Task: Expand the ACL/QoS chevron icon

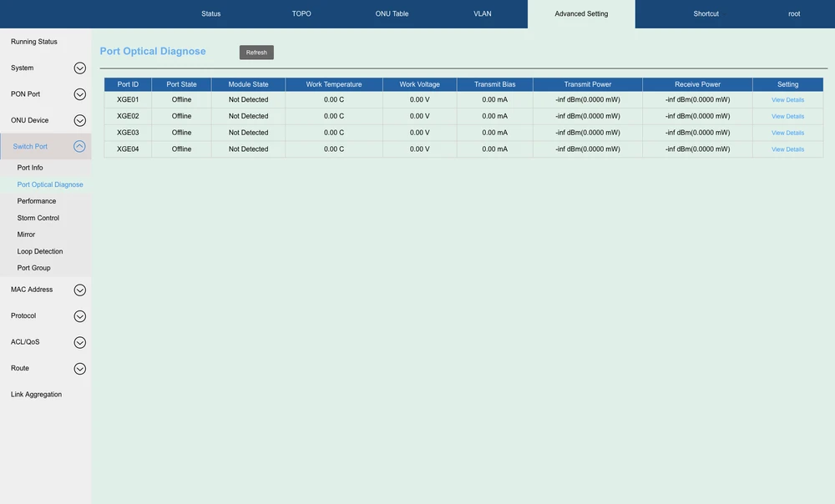Action: click(80, 342)
